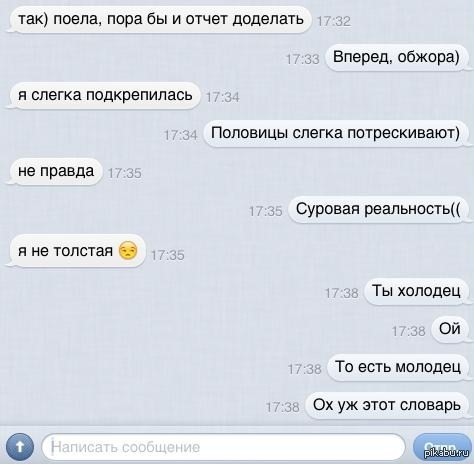
Task: Select the 'не правда' message bubble
Action: point(54,171)
